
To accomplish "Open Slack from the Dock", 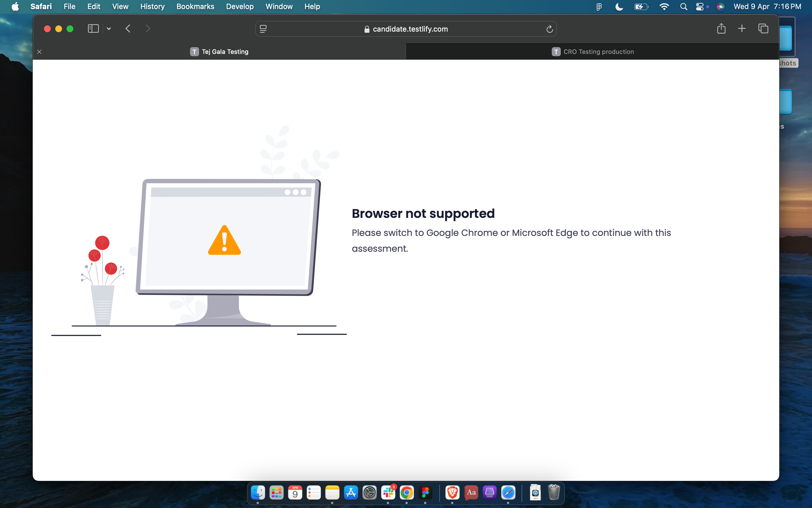I will coord(388,492).
